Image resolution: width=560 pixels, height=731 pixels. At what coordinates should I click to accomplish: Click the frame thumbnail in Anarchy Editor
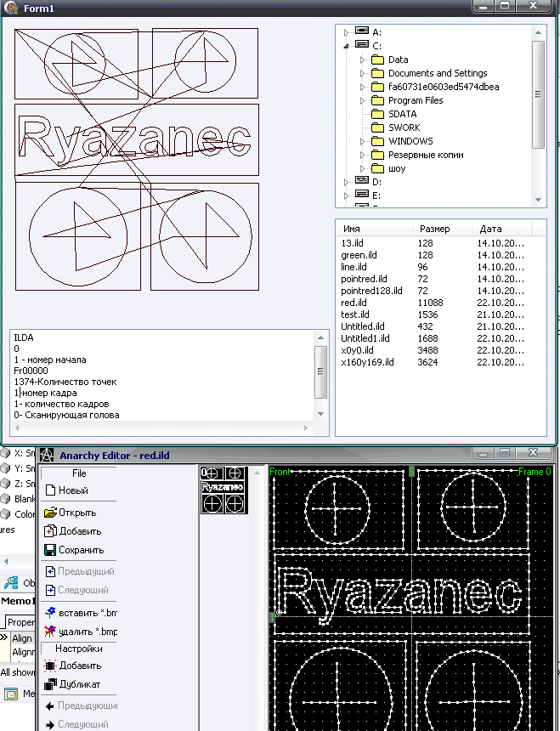pos(223,490)
